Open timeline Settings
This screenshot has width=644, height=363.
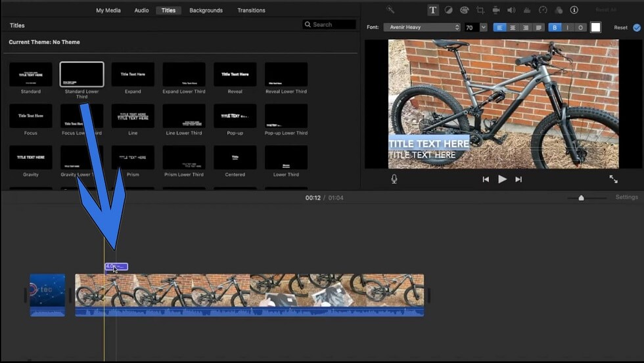point(626,198)
